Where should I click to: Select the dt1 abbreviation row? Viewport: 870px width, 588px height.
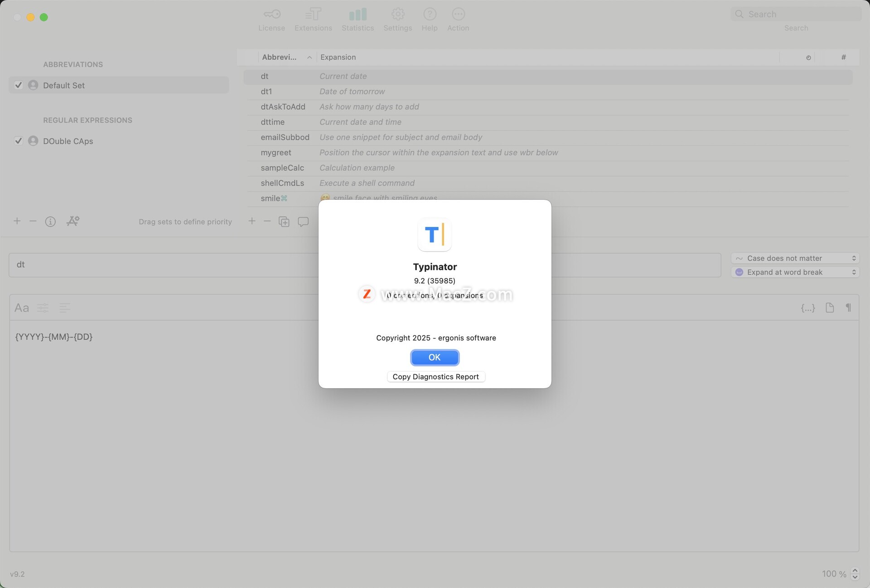point(548,92)
